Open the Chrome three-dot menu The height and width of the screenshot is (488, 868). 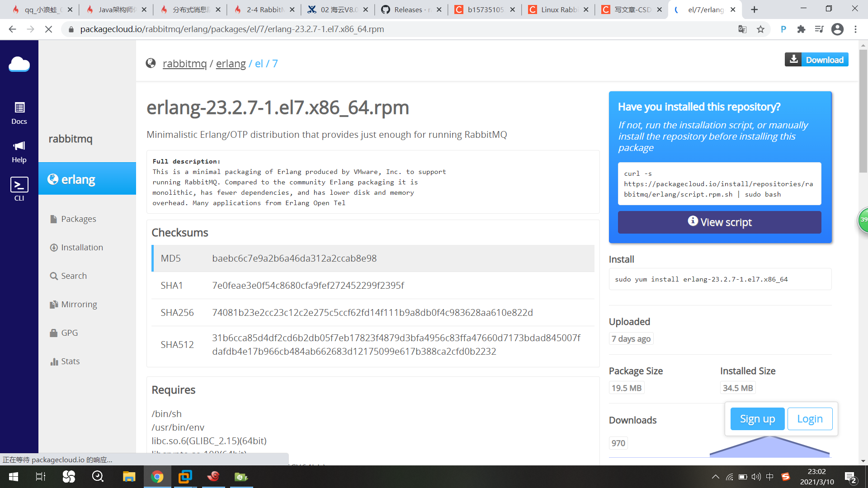pyautogui.click(x=855, y=29)
